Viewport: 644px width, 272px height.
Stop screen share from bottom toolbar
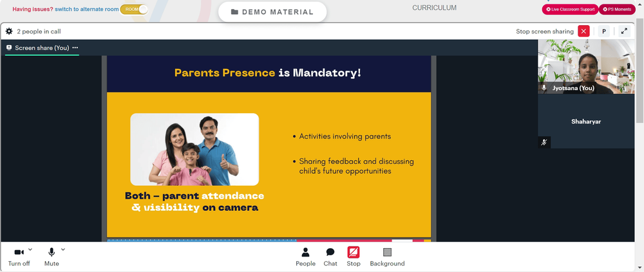(353, 252)
